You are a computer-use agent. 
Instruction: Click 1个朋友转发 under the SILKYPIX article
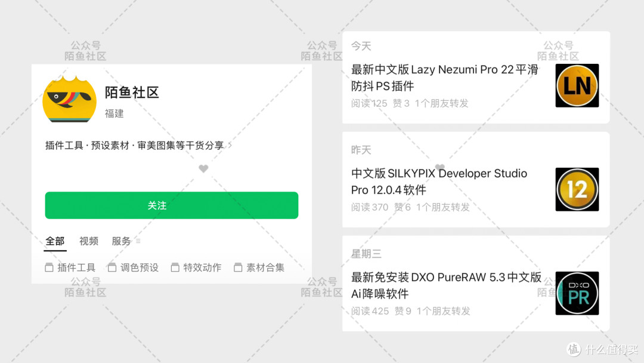point(442,207)
